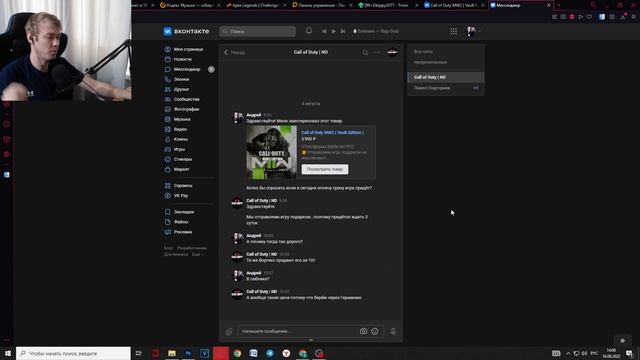The height and width of the screenshot is (360, 640).
Task: Open the notifications bell
Action: point(309,31)
